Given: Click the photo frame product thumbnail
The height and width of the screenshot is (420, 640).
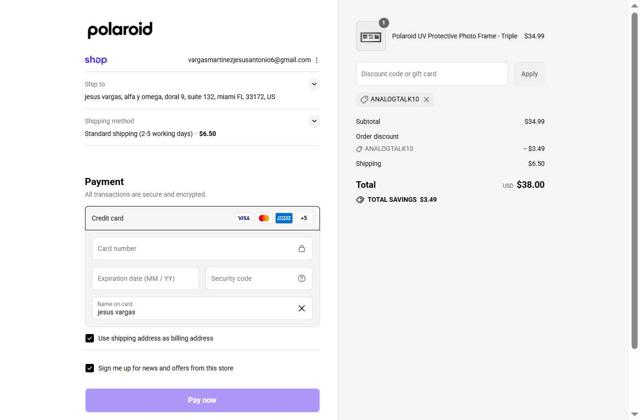Looking at the screenshot, I should (371, 37).
